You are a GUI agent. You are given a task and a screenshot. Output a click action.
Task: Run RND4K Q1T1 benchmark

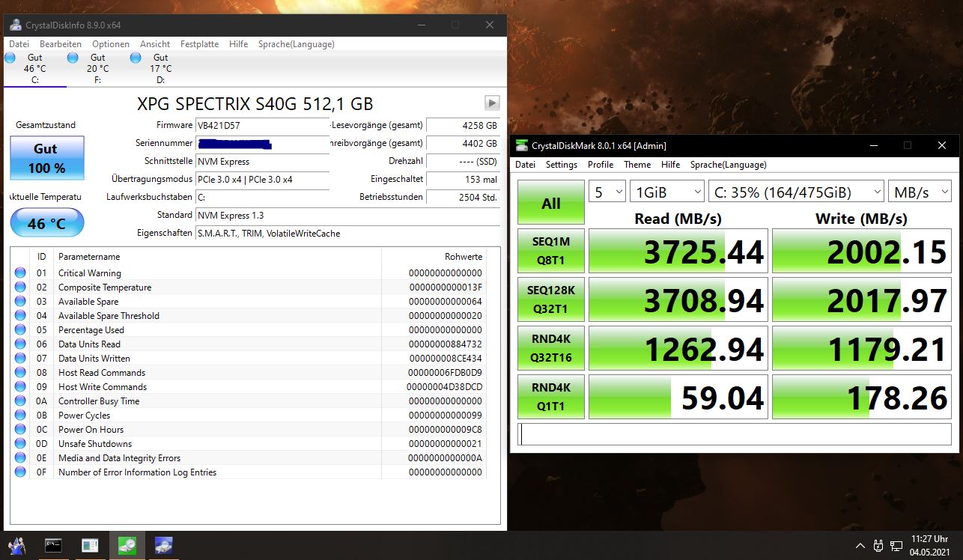(x=551, y=397)
